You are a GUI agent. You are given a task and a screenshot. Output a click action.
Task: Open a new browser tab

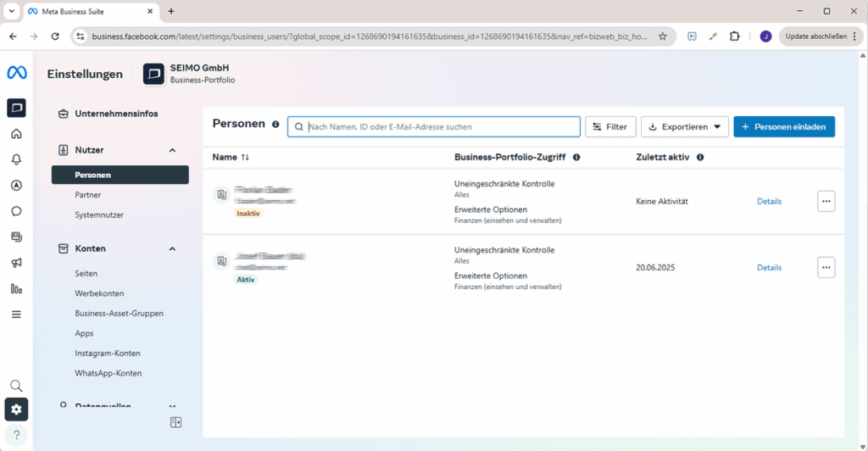point(171,11)
